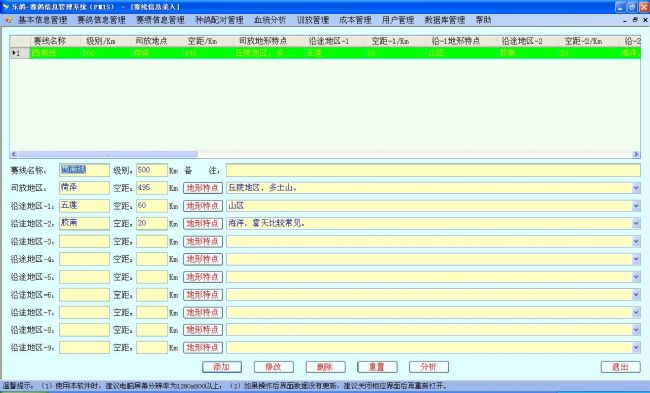Image resolution: width=650 pixels, height=393 pixels.
Task: Click 地形特点 button in 司放地区 row
Action: tap(203, 188)
